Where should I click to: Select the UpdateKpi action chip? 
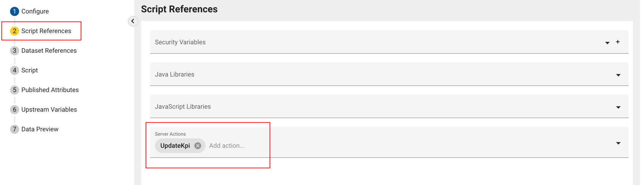tap(175, 146)
